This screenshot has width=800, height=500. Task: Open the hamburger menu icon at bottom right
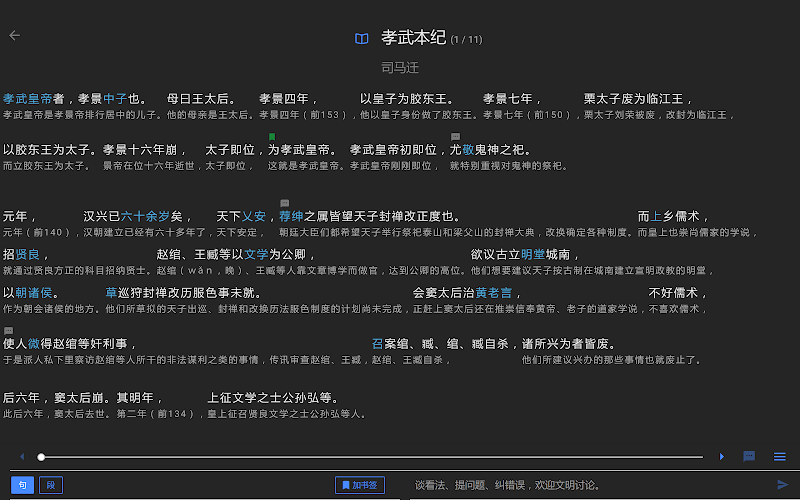779,457
